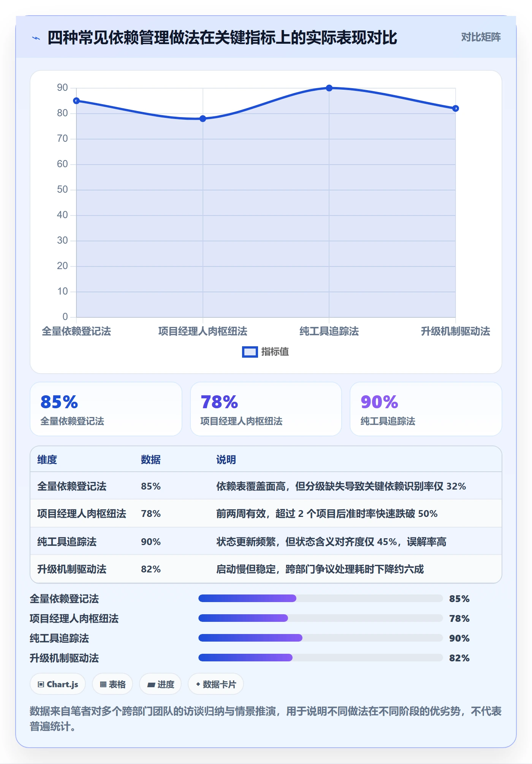Click the Chart.js tag chip
Screen dimensions: 532x764
[x=58, y=684]
